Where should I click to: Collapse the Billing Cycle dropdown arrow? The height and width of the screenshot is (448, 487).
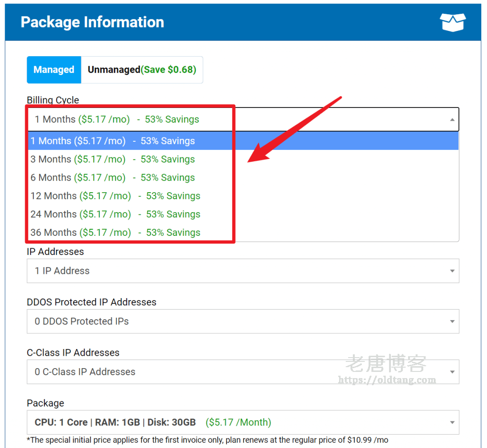coord(452,120)
